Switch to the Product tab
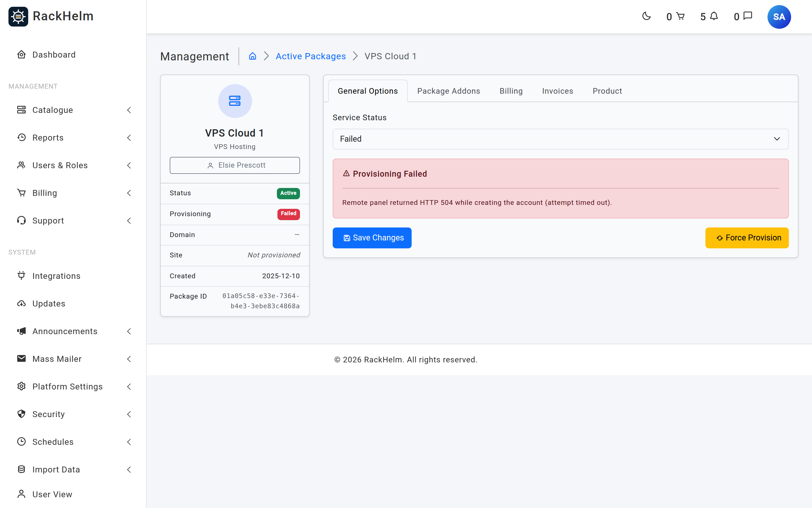The width and height of the screenshot is (812, 508). (607, 91)
